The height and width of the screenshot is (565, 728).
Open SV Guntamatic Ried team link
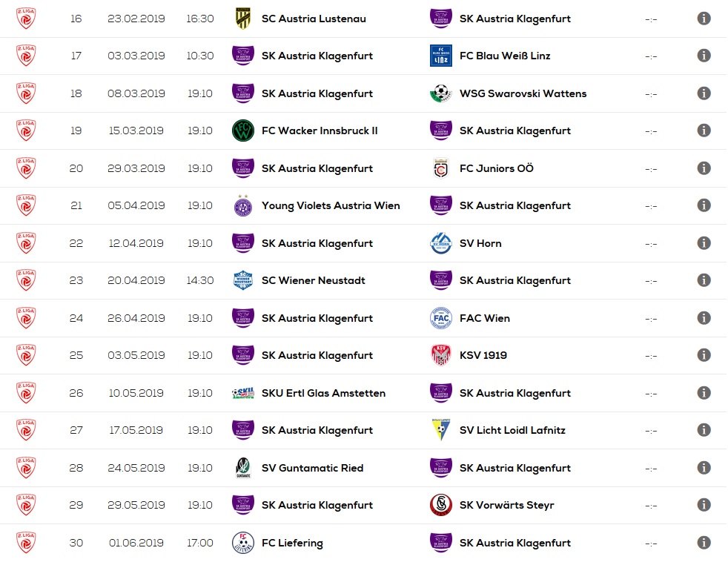[x=312, y=468]
